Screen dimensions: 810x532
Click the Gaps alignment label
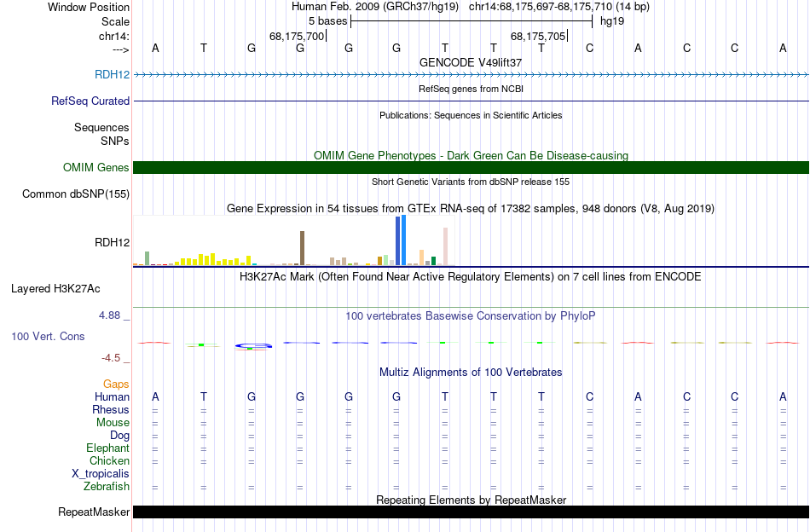[116, 384]
